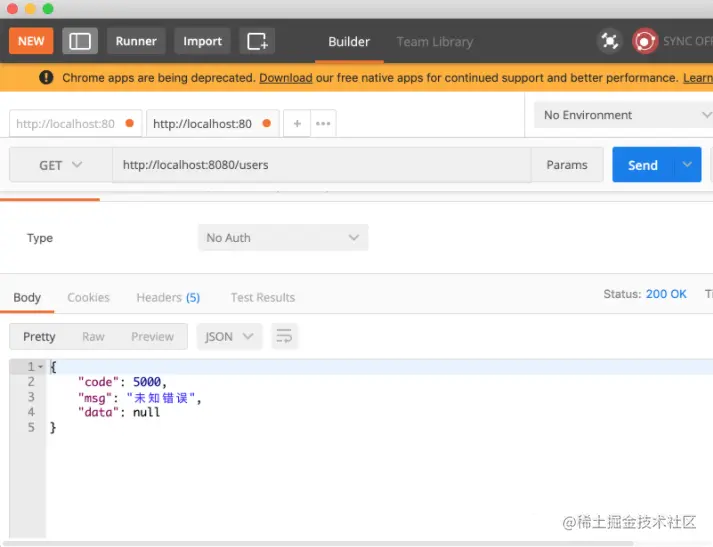Screen dimensions: 713x547
Task: Click the "msg" key in response
Action: click(95, 398)
